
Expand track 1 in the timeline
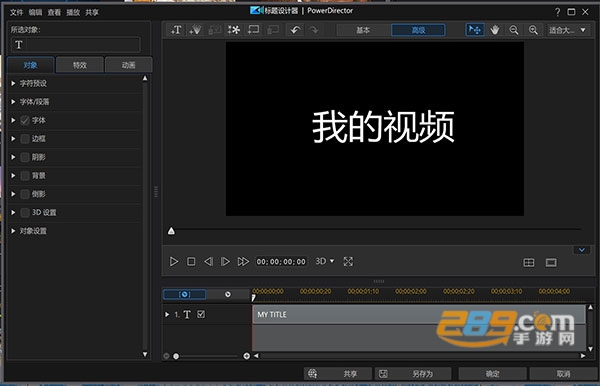click(x=167, y=314)
